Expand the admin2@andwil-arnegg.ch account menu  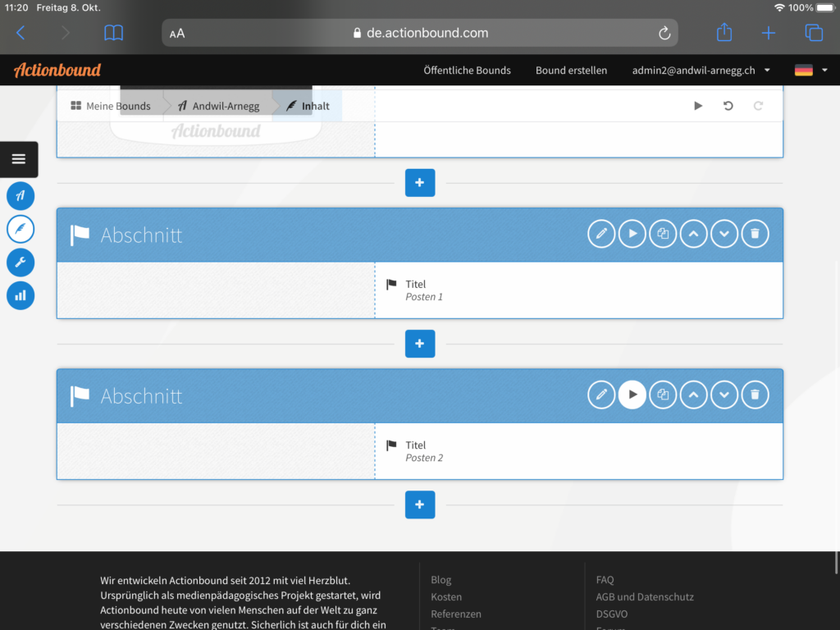pos(701,71)
